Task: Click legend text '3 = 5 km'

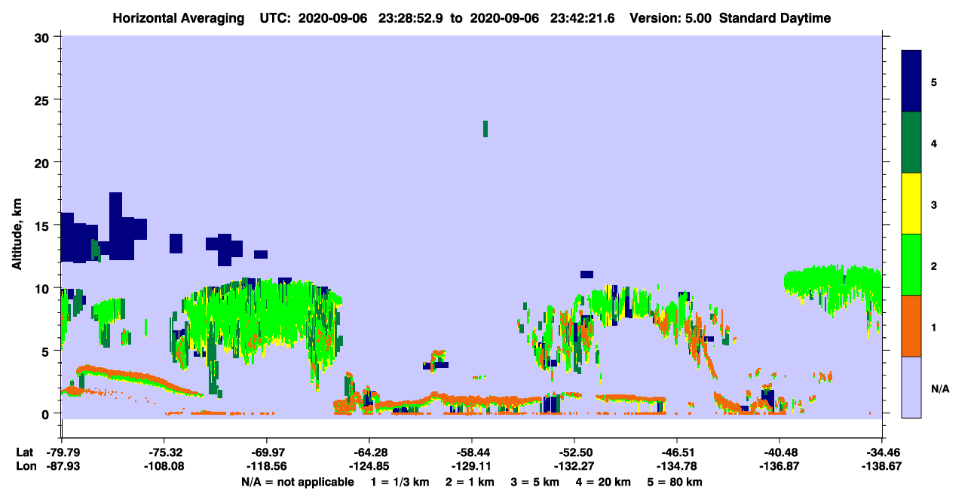Action: (536, 482)
